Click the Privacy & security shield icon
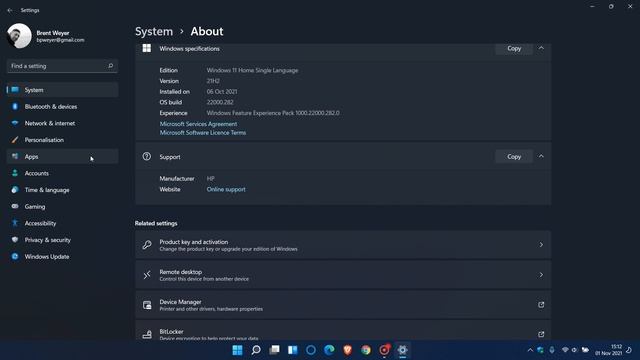Image resolution: width=640 pixels, height=360 pixels. coord(15,240)
